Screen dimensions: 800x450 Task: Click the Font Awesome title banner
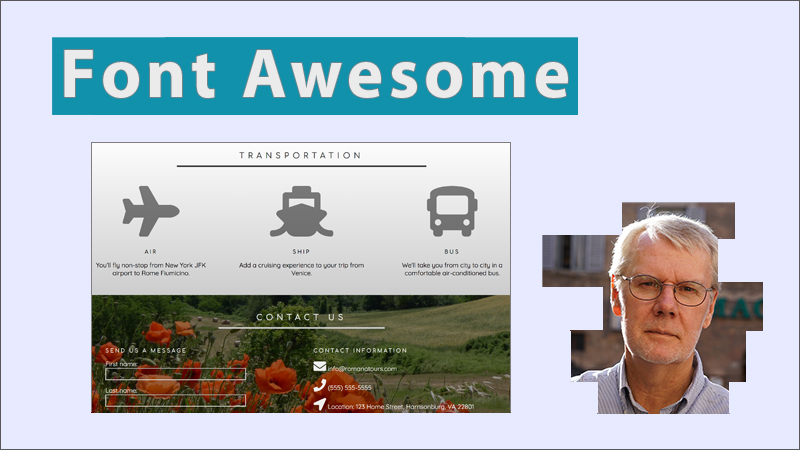pos(314,76)
